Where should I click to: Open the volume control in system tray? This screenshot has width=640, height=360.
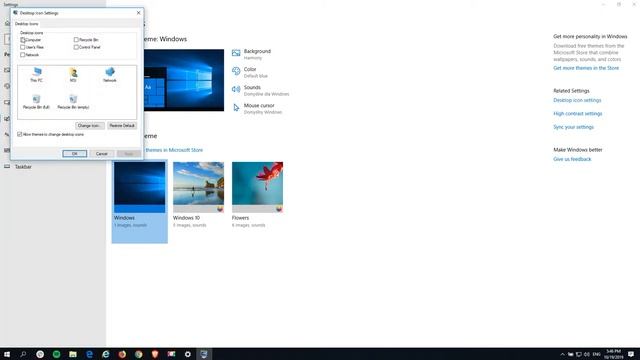(587, 354)
